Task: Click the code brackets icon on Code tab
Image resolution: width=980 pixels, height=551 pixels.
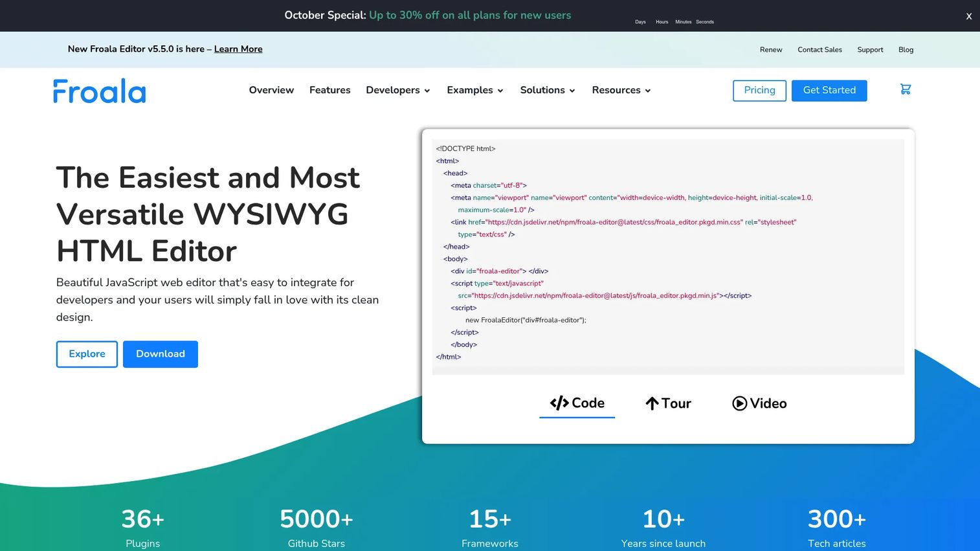Action: pyautogui.click(x=559, y=403)
